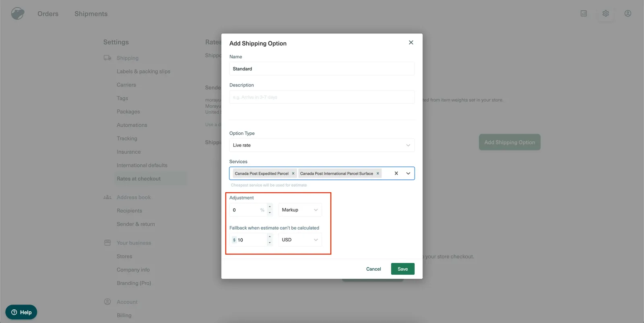Open the settings gear icon
Image resolution: width=644 pixels, height=323 pixels.
605,13
